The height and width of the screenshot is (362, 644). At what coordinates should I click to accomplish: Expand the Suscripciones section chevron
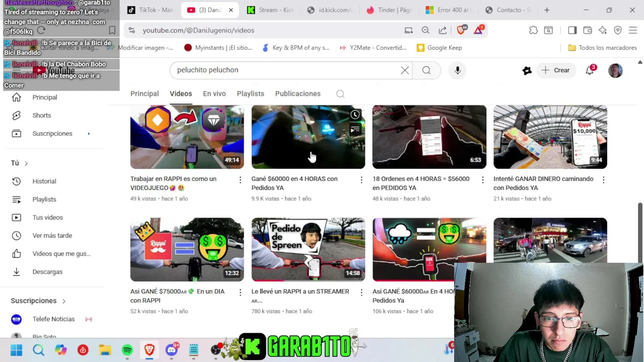point(64,301)
